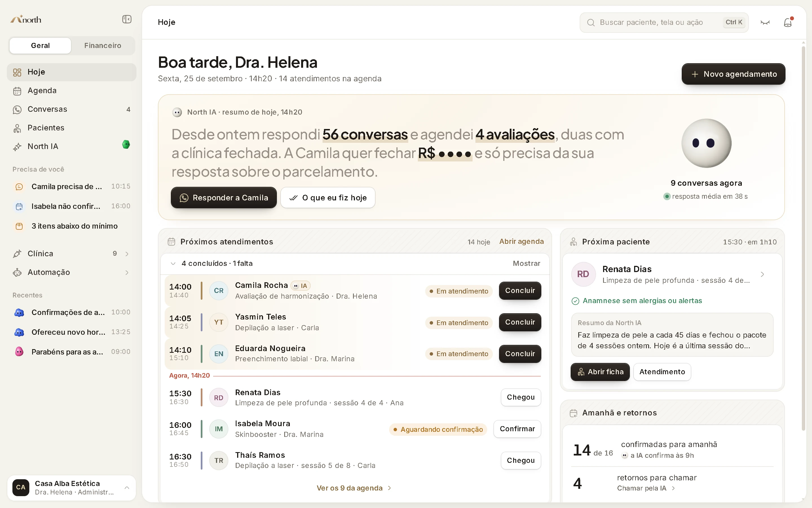Toggle hide values eye icon
The image size is (812, 508).
tap(765, 23)
